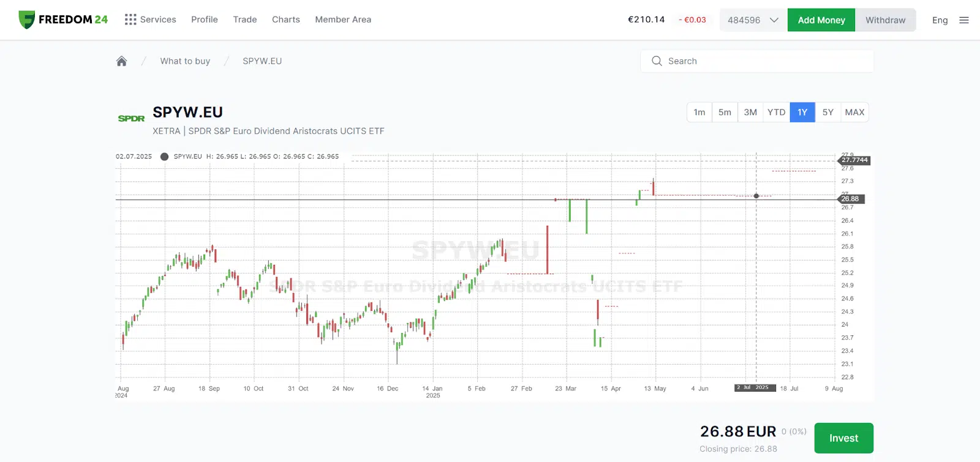This screenshot has height=462, width=980.
Task: Click the daily change - €0.03
Action: [x=692, y=20]
